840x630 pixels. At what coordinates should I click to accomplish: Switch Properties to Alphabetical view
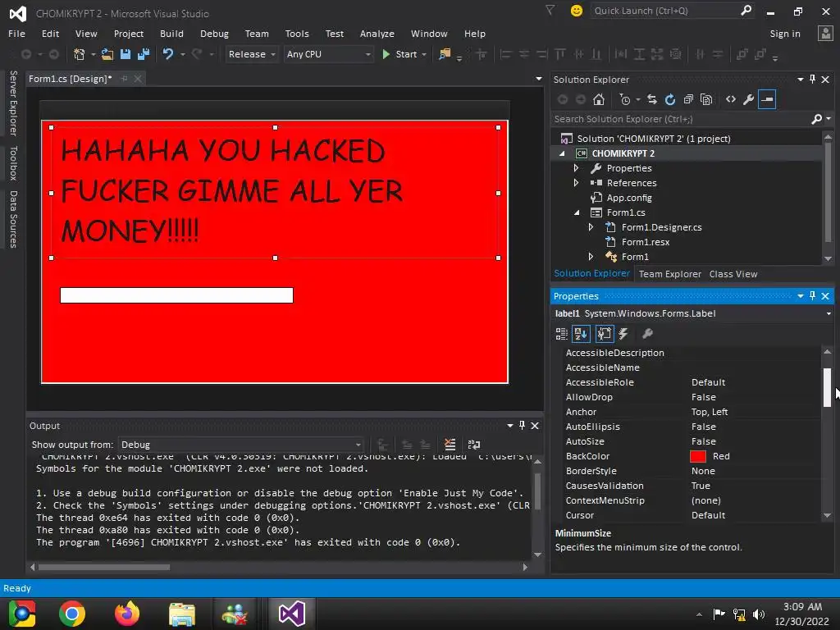click(582, 335)
